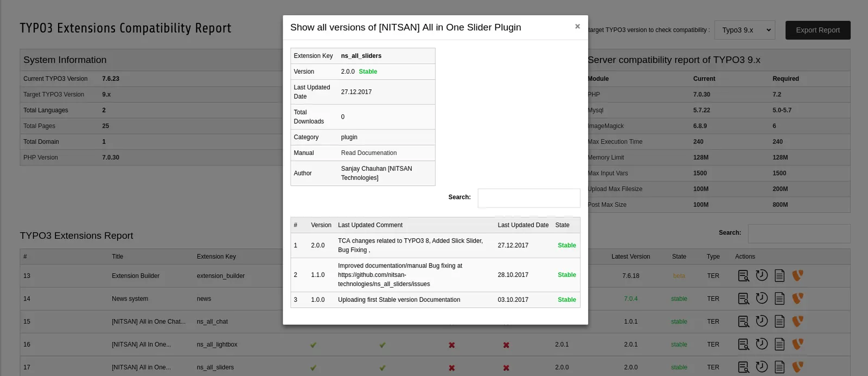Viewport: 868px width, 376px height.
Task: Show version history icon for News system
Action: coord(762,298)
